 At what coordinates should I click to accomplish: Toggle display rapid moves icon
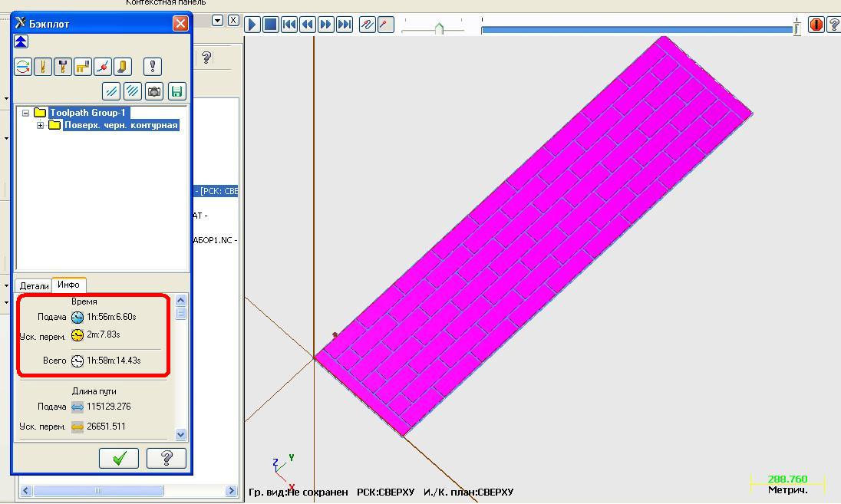[x=83, y=67]
